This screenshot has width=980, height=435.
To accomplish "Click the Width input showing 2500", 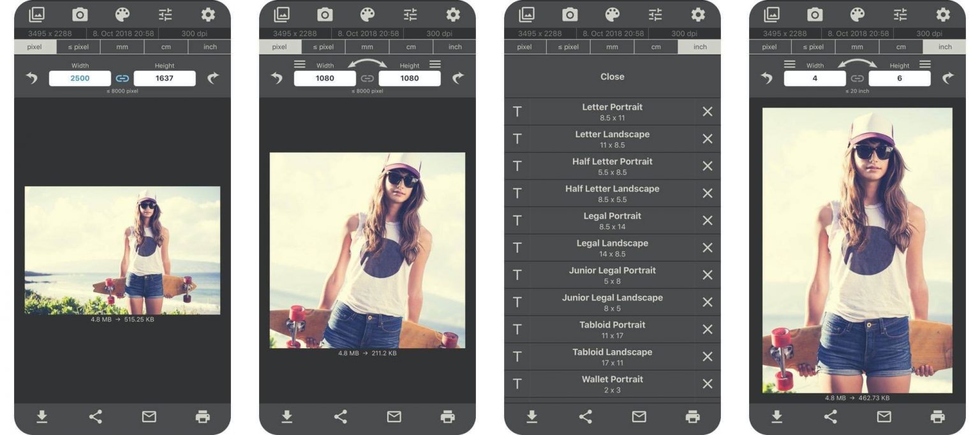I will [79, 78].
